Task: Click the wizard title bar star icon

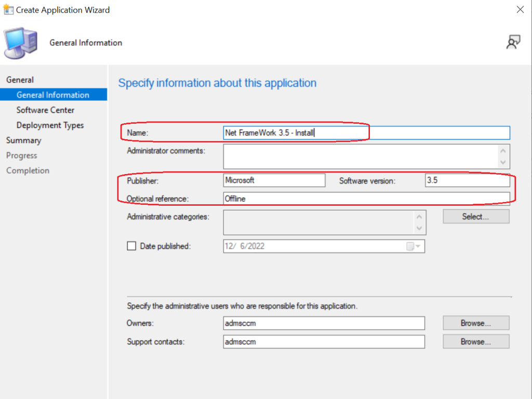Action: point(8,10)
